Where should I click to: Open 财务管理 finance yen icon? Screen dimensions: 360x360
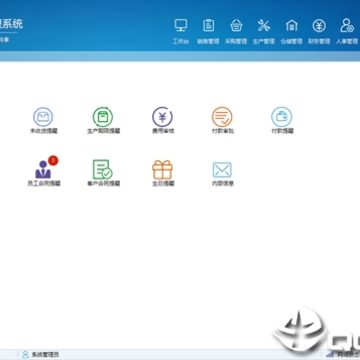coord(319,25)
